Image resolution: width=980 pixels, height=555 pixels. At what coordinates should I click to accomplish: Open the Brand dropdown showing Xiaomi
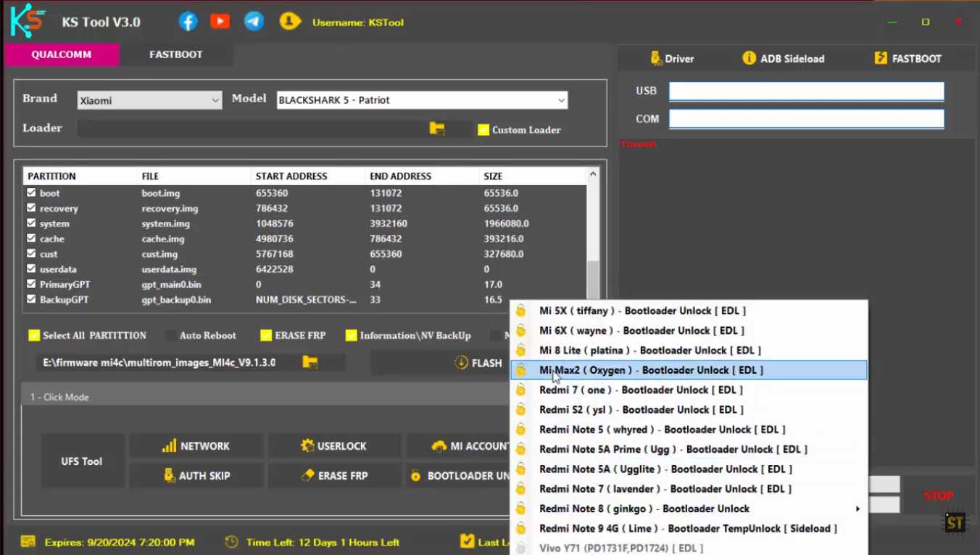coord(149,101)
